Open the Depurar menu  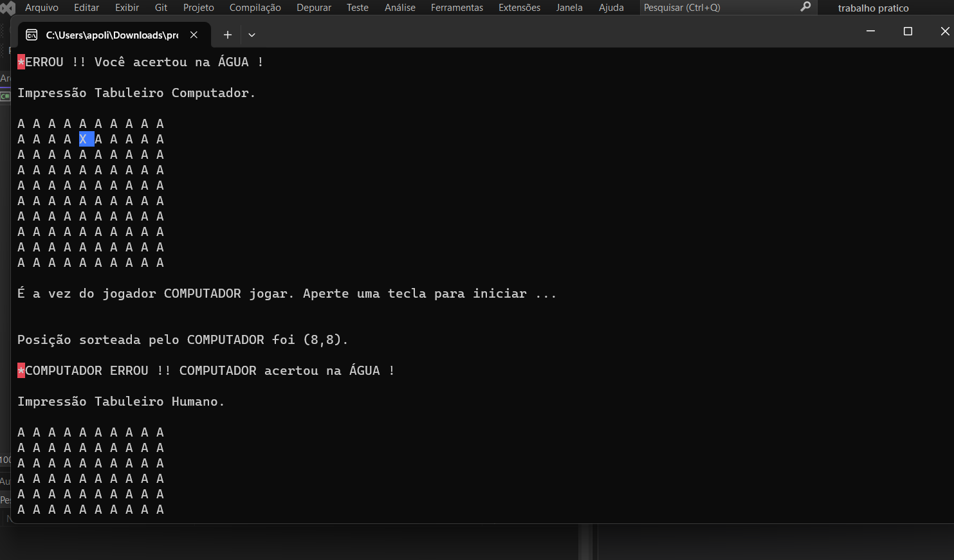(x=314, y=8)
